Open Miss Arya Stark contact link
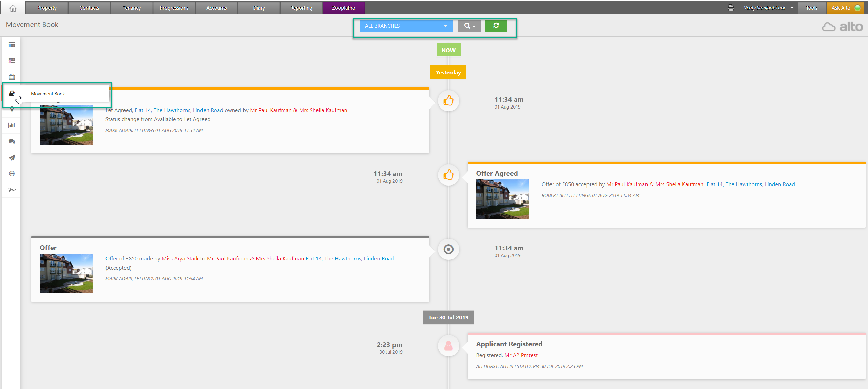The height and width of the screenshot is (389, 868). pos(180,258)
